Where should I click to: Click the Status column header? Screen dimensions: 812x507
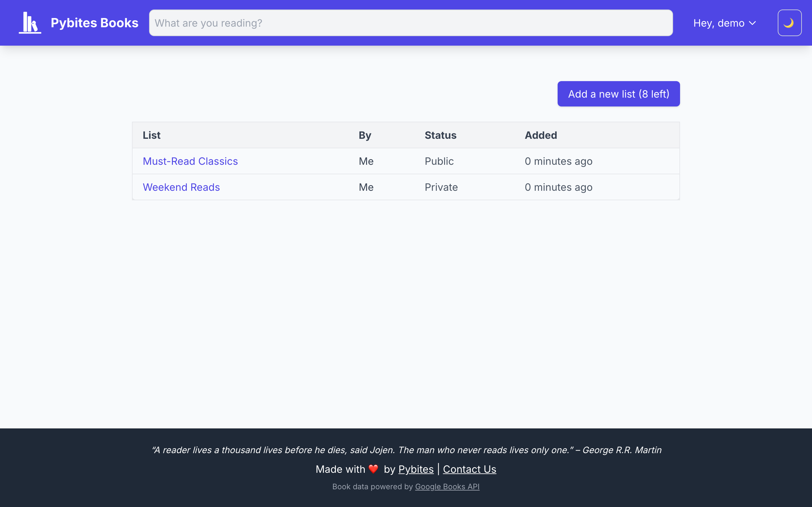440,135
